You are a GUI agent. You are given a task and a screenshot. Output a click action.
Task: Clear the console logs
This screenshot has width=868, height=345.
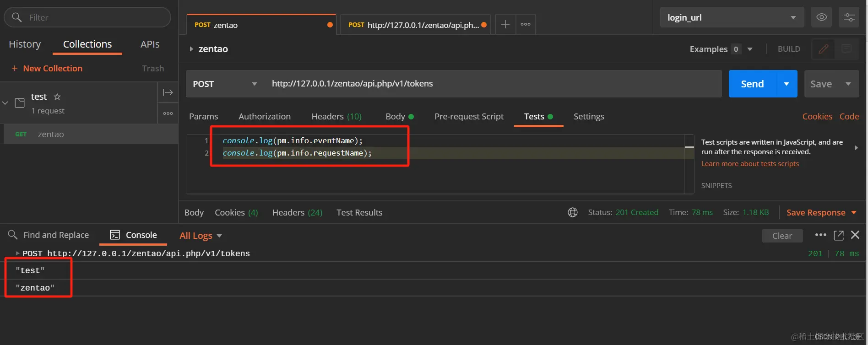pos(782,236)
